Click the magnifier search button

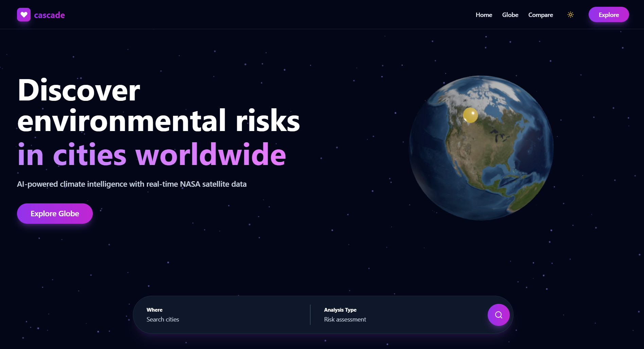pos(499,315)
